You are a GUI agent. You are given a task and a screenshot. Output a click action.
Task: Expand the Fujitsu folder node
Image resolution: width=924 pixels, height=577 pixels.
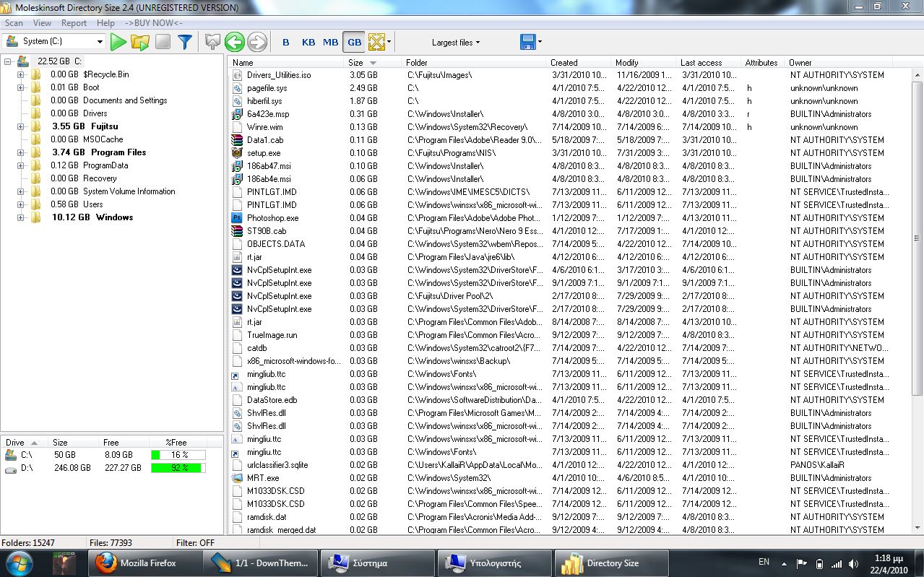click(21, 126)
